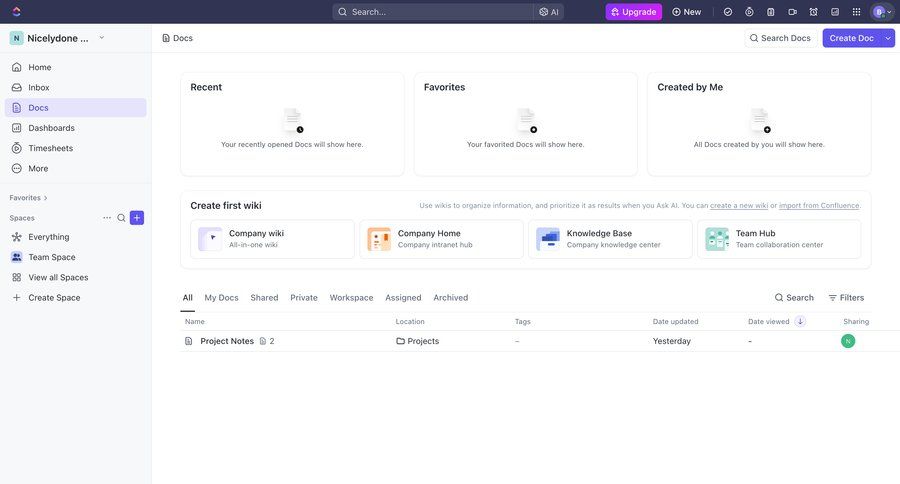Viewport: 900px width, 484px height.
Task: Start a clip with the video camera icon
Action: 792,11
